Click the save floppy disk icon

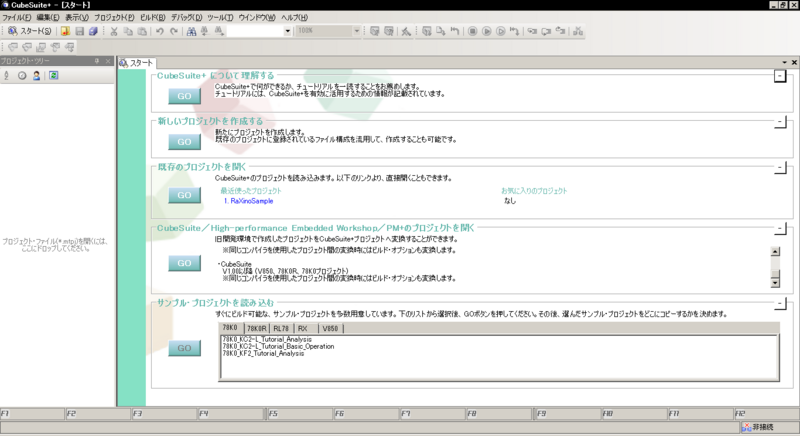80,31
